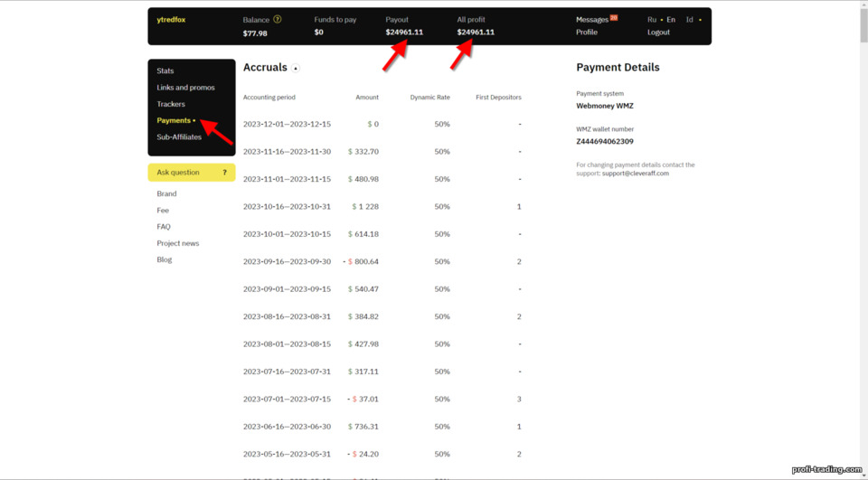The height and width of the screenshot is (480, 868).
Task: Click the negative amount $ 37.01
Action: click(363, 399)
